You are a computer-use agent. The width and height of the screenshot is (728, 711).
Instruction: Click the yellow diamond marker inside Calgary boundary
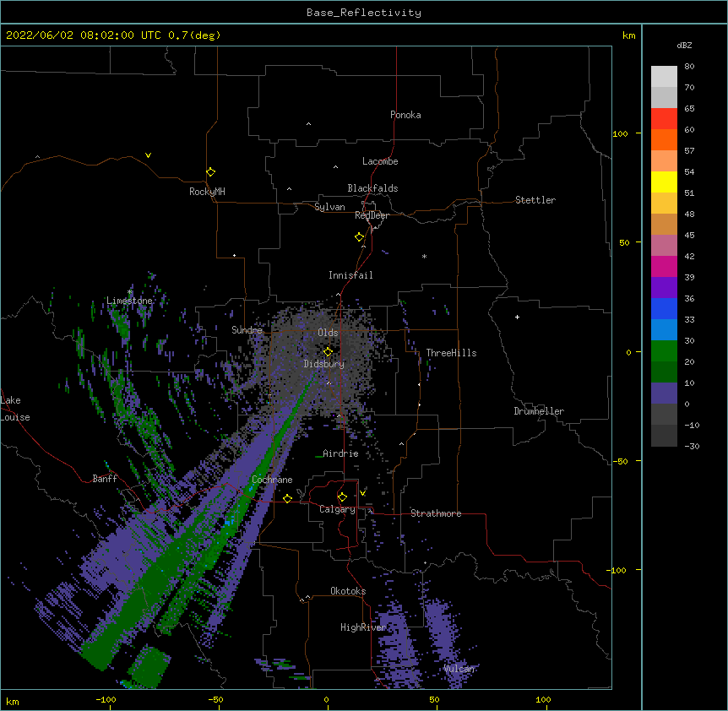click(x=342, y=497)
